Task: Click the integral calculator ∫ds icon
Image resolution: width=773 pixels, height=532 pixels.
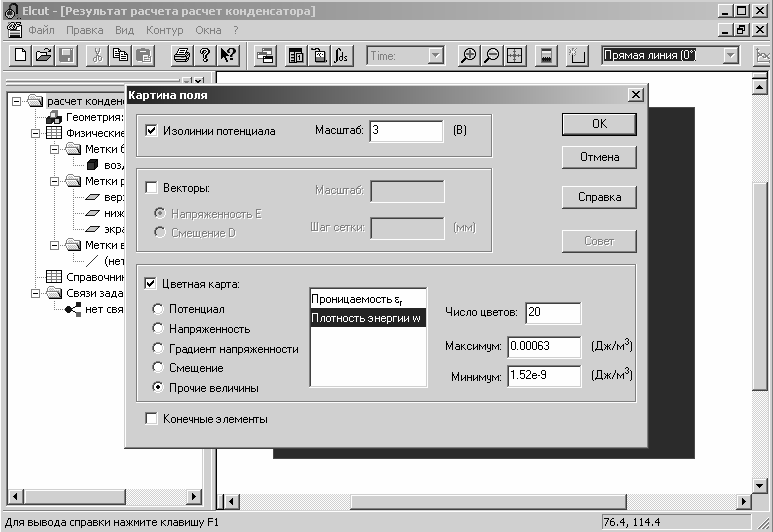Action: [x=342, y=55]
